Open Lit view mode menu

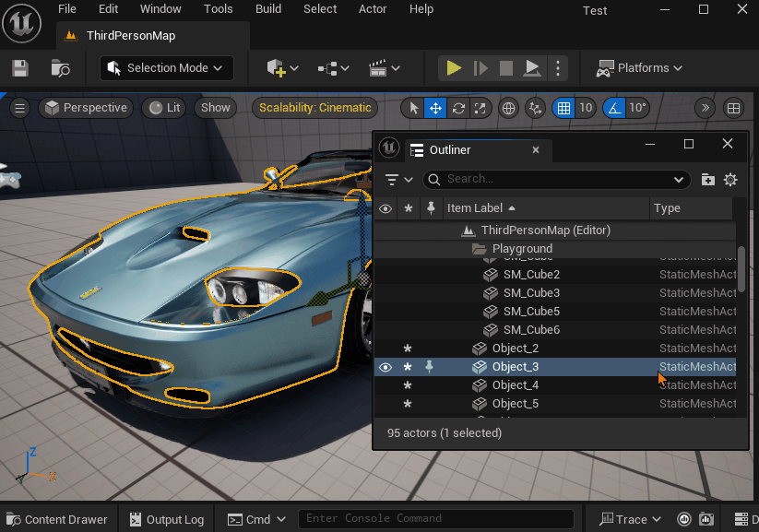(x=164, y=108)
